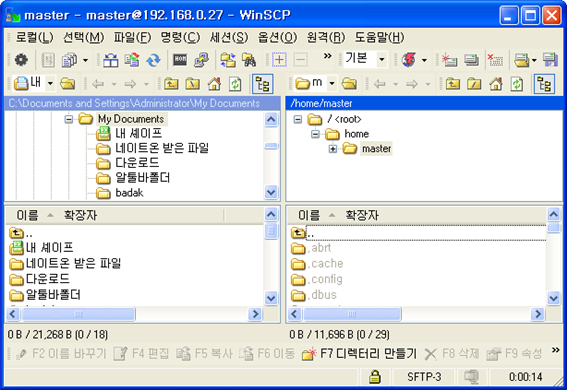Screen dimensions: 567x390
Task: Open the 로컬(L) menu
Action: (x=35, y=37)
